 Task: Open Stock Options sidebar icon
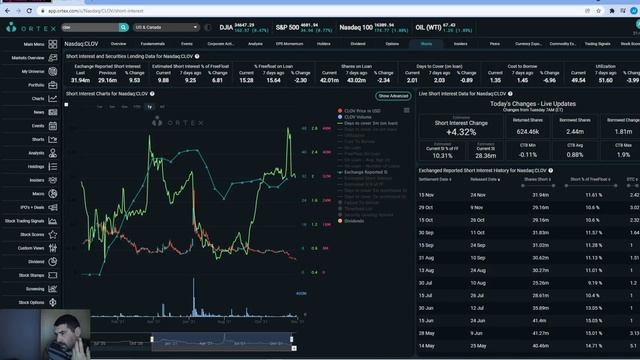(53, 302)
